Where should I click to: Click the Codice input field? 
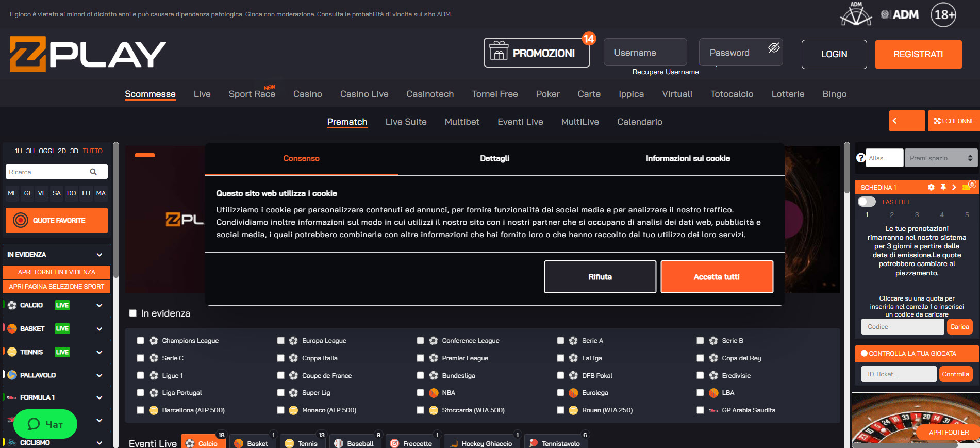pos(902,326)
